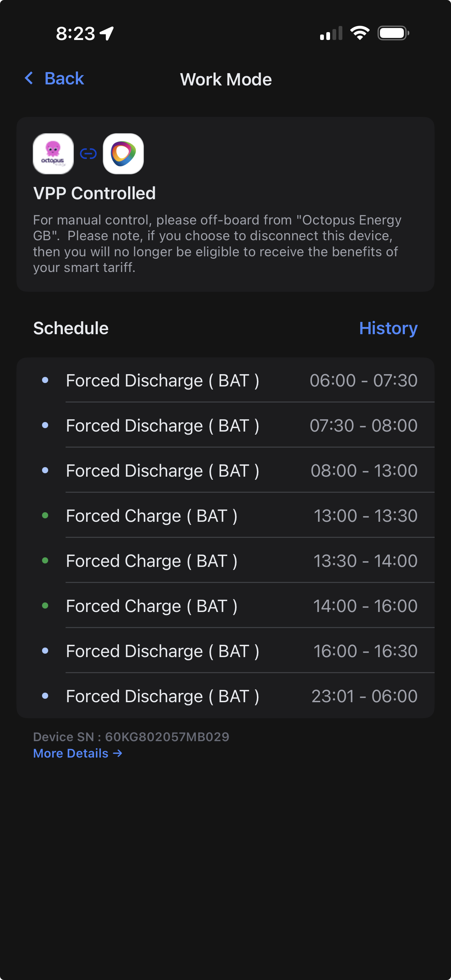This screenshot has width=451, height=980.
Task: Select Forced Discharge 06:00 - 07:30 entry
Action: 225,380
